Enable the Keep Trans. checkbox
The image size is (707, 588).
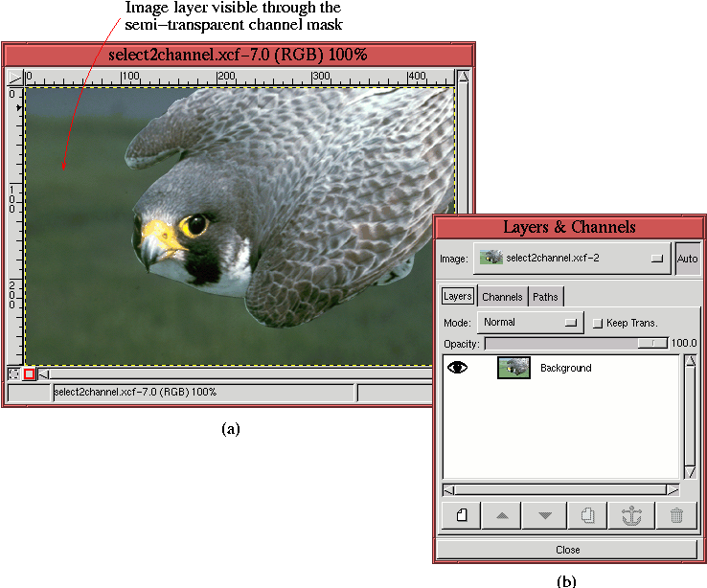pyautogui.click(x=598, y=323)
